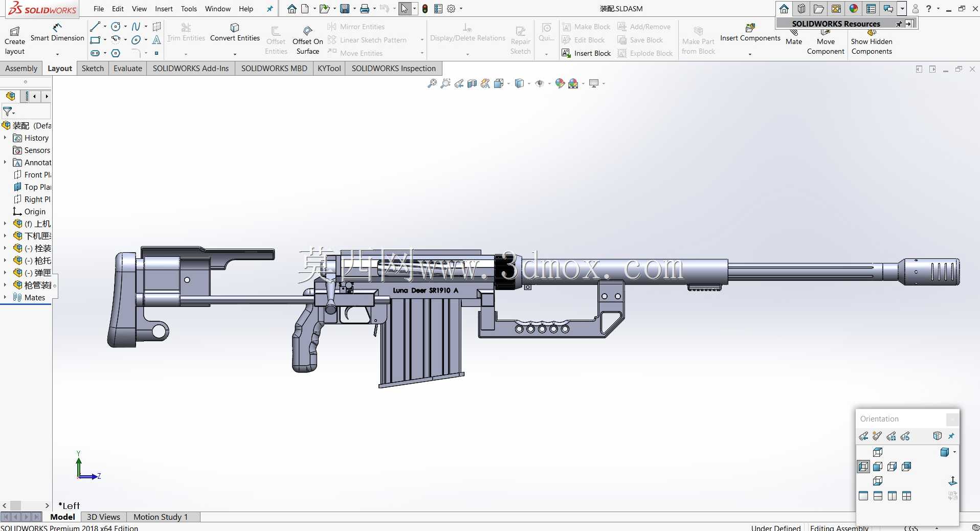Image resolution: width=980 pixels, height=531 pixels.
Task: Click the Apply Scene icon
Action: click(573, 83)
